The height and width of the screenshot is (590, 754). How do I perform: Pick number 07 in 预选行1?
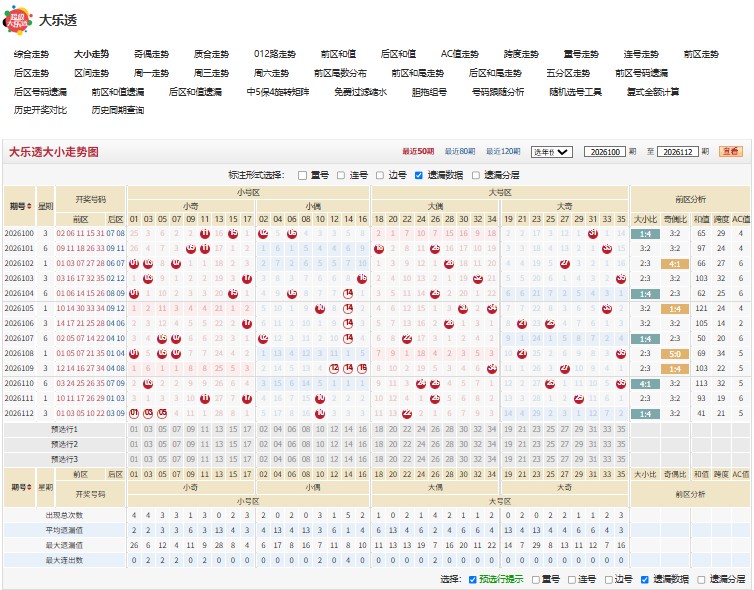176,429
